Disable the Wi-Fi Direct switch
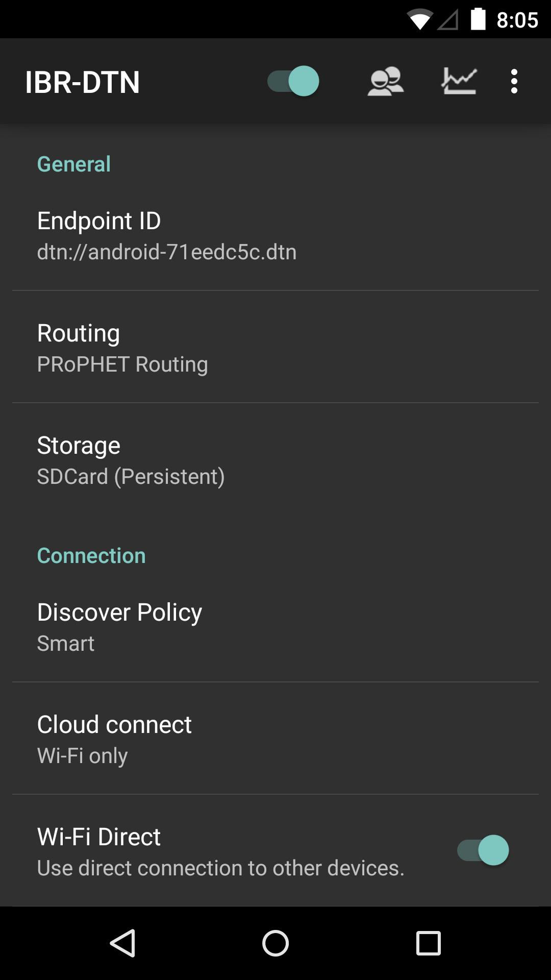551x980 pixels. tap(483, 850)
